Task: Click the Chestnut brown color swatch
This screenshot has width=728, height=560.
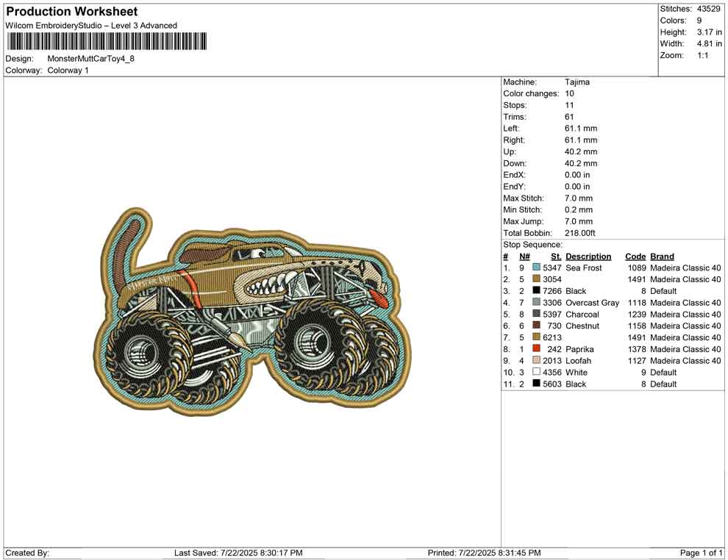Action: (x=536, y=326)
